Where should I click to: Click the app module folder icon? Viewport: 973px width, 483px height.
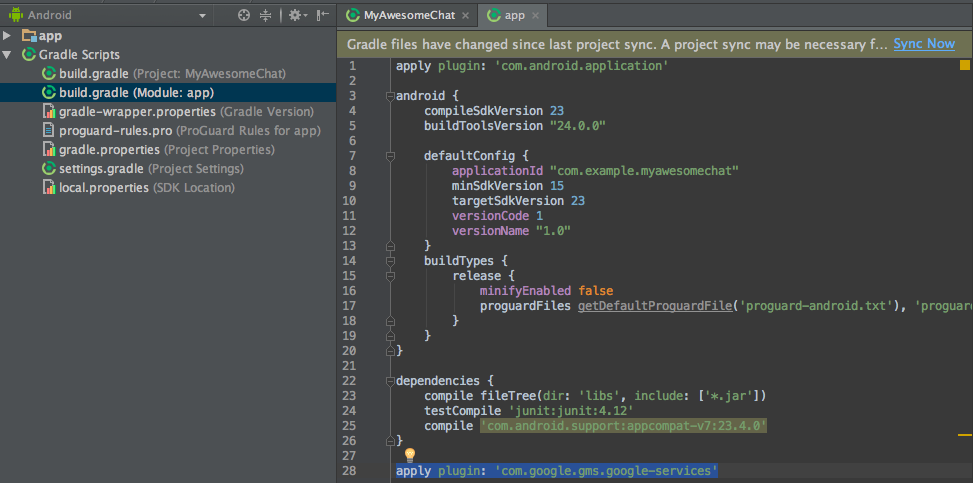coord(29,35)
